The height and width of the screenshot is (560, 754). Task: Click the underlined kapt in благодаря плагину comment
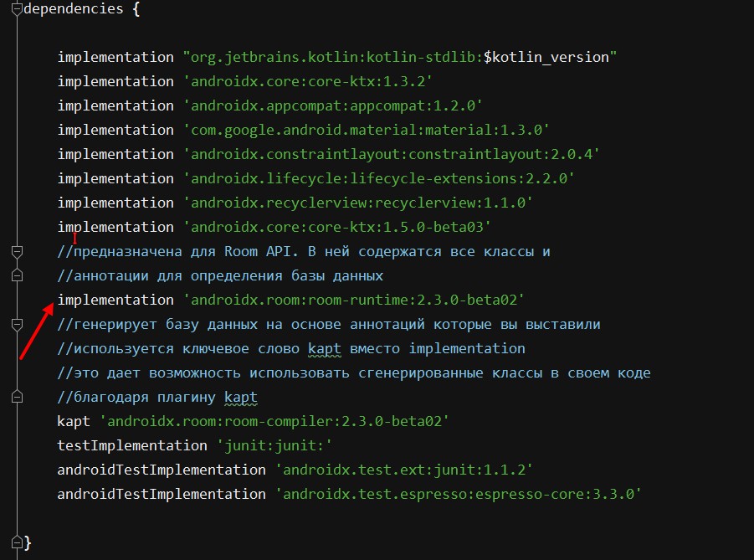[241, 398]
